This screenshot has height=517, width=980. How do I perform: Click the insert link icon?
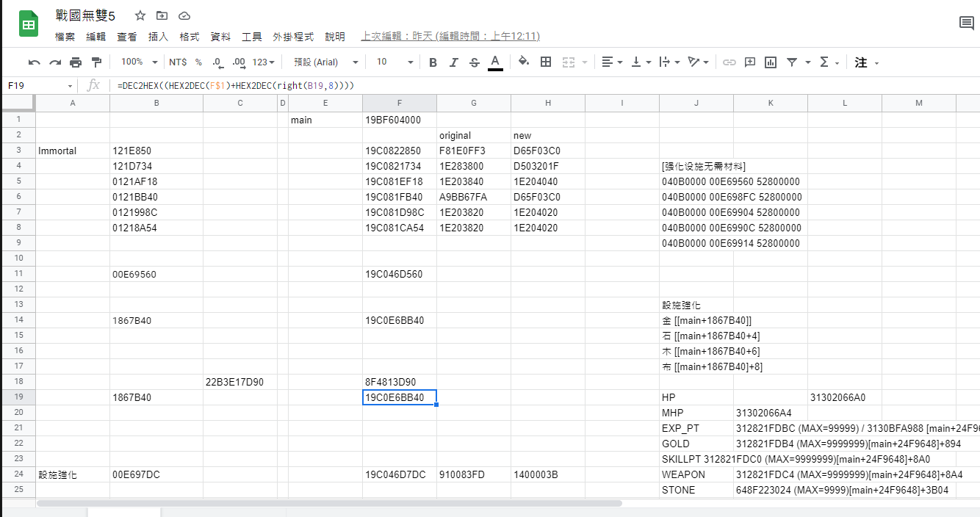tap(729, 62)
